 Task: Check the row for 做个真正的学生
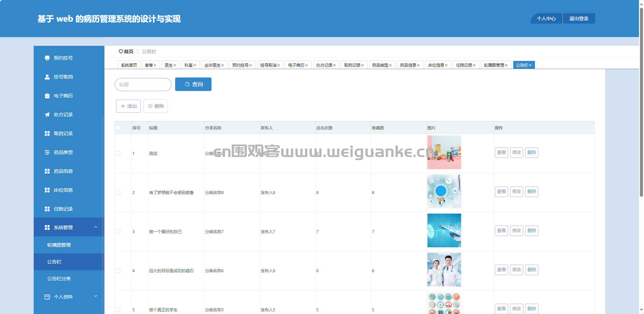[118, 310]
